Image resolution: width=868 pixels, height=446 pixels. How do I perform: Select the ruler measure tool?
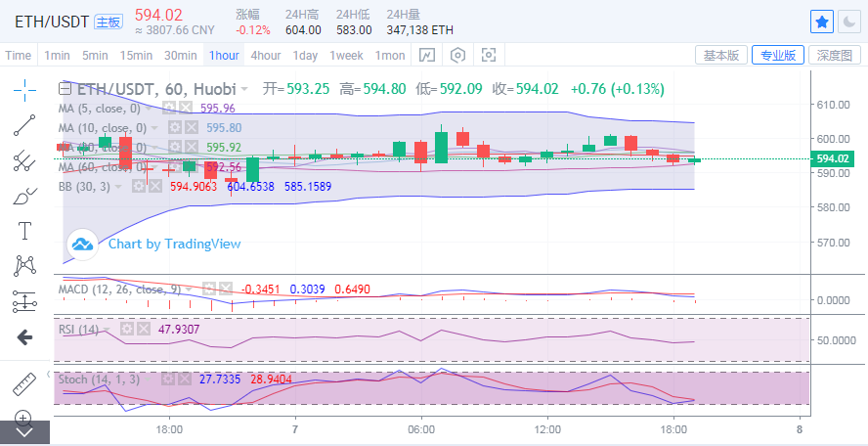click(25, 383)
